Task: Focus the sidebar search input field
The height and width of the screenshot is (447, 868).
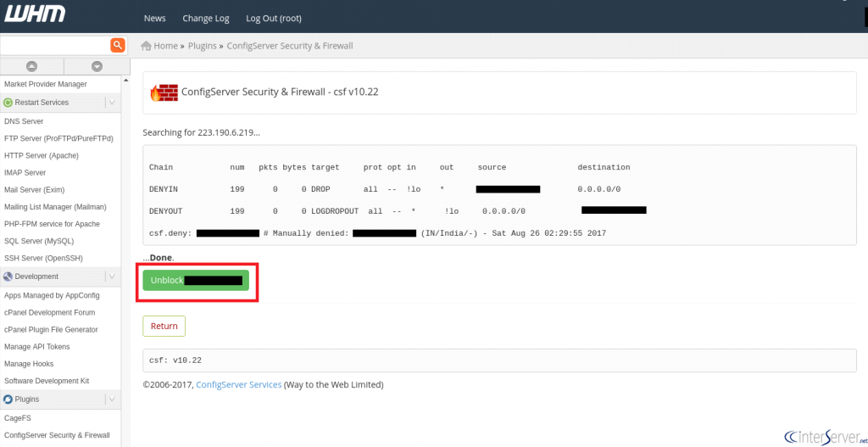Action: click(x=55, y=46)
